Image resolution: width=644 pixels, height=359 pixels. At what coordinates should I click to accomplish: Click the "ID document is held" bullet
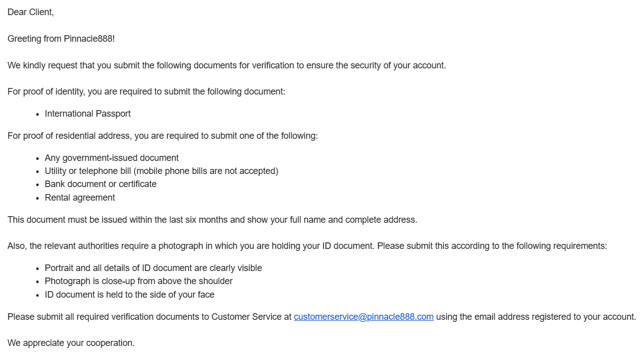tap(130, 295)
